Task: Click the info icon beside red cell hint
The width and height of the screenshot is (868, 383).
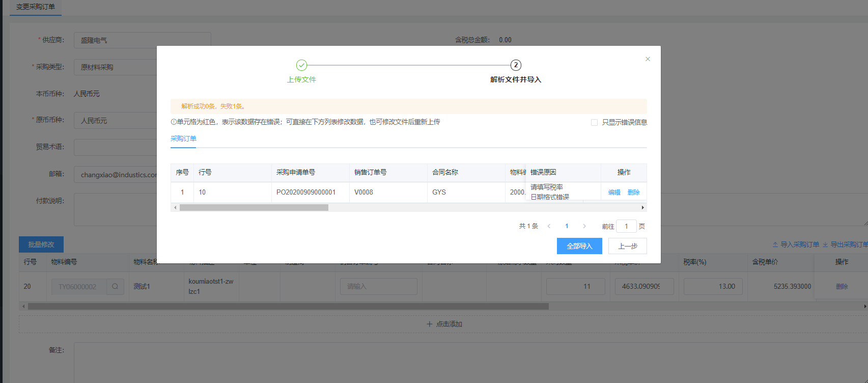Action: (174, 122)
